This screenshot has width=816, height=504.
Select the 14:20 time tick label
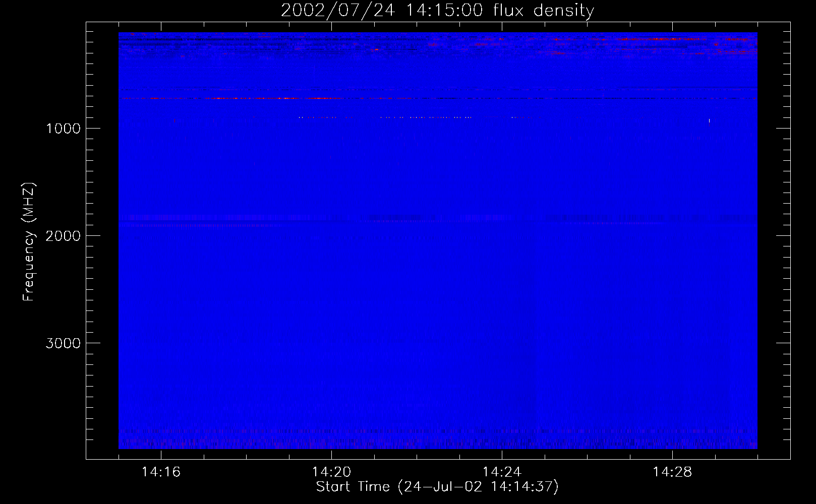331,472
